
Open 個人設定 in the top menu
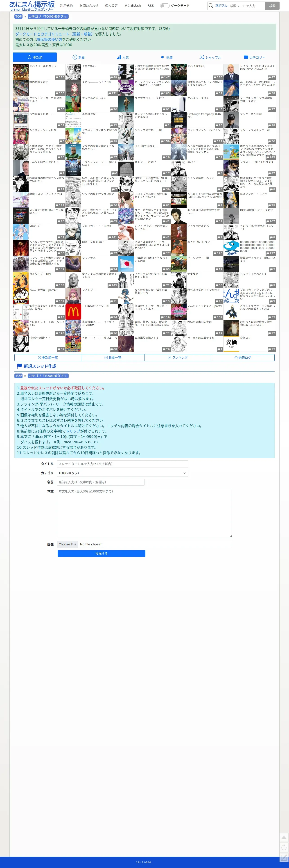[111, 6]
